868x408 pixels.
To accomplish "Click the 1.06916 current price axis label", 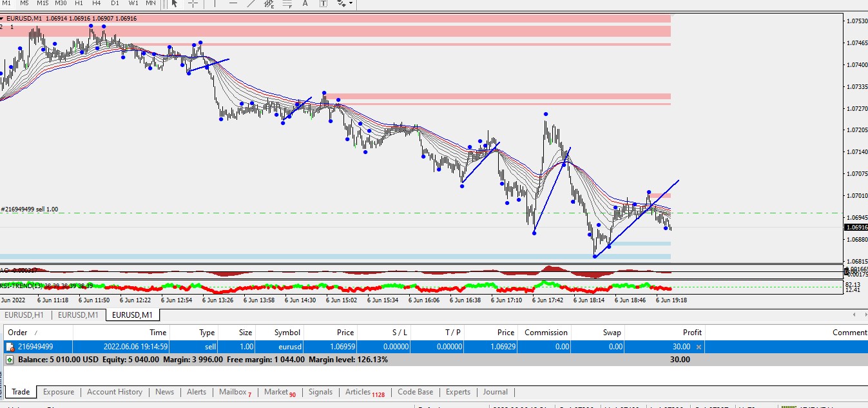I will pyautogui.click(x=856, y=227).
